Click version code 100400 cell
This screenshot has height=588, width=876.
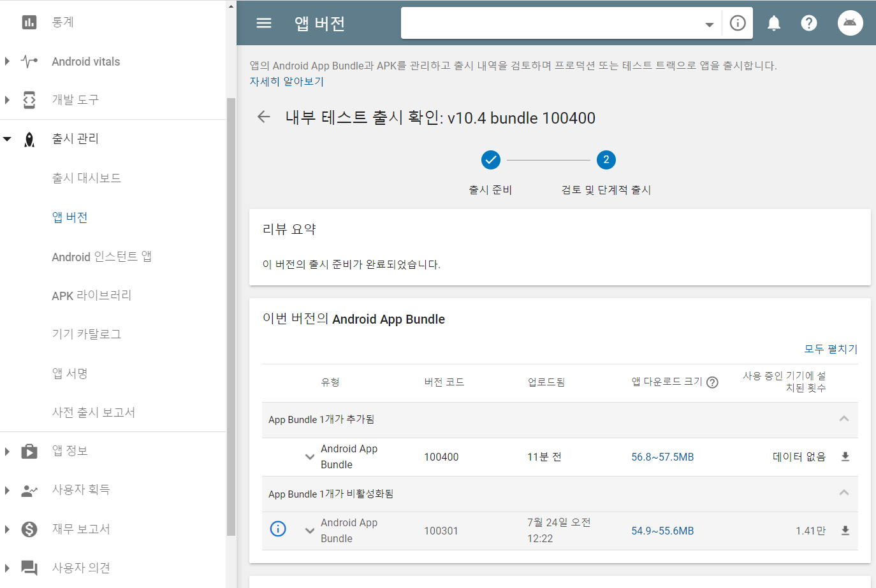tap(441, 457)
